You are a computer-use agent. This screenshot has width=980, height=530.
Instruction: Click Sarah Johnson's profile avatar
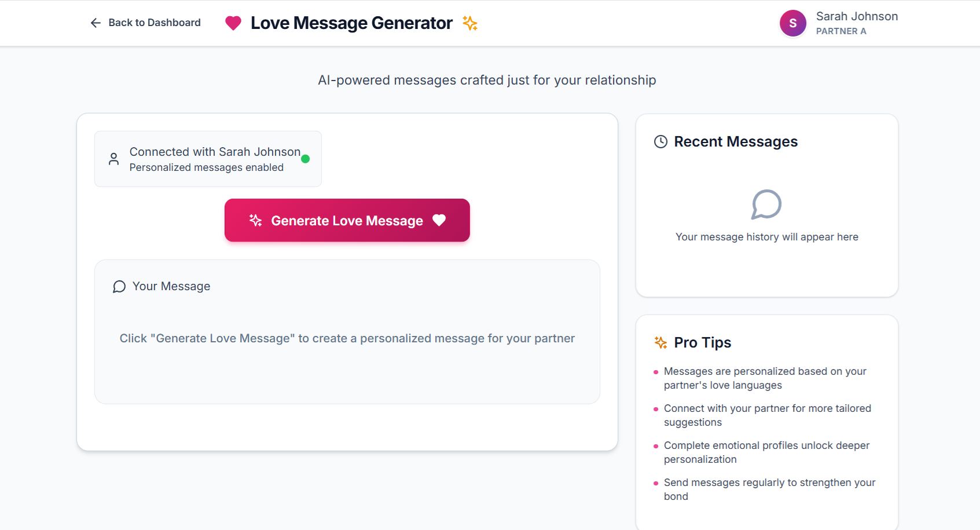tap(792, 23)
